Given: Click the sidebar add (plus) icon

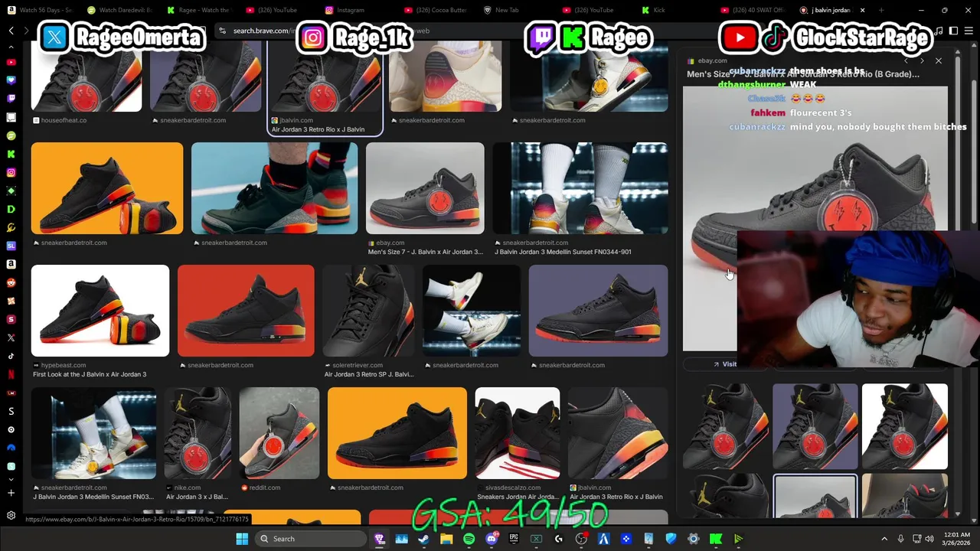Looking at the screenshot, I should pyautogui.click(x=11, y=494).
